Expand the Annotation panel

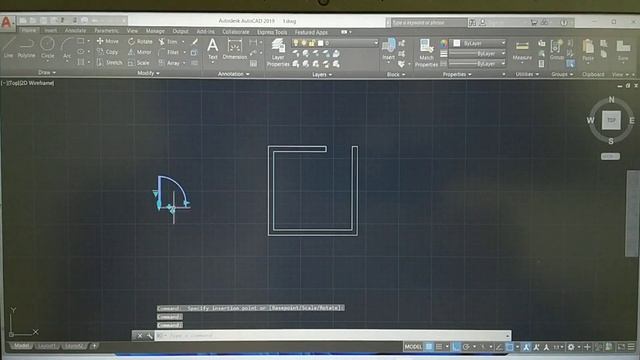(x=233, y=74)
